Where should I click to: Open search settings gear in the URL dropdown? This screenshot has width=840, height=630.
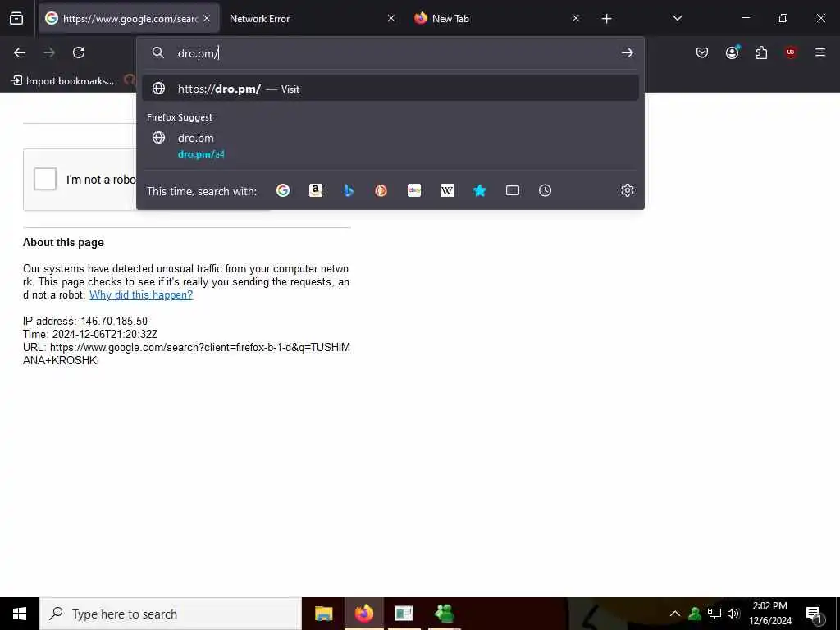click(628, 190)
